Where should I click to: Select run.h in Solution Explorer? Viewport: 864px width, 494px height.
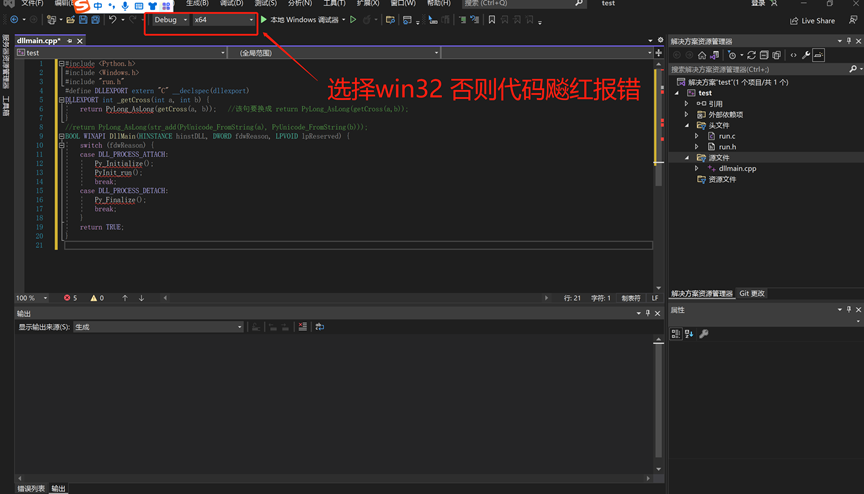click(727, 147)
